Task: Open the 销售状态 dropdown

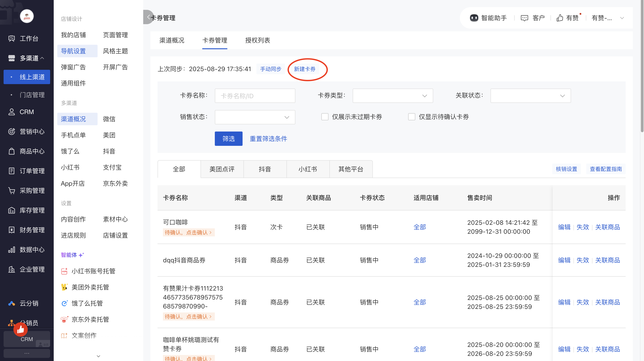Action: (255, 117)
